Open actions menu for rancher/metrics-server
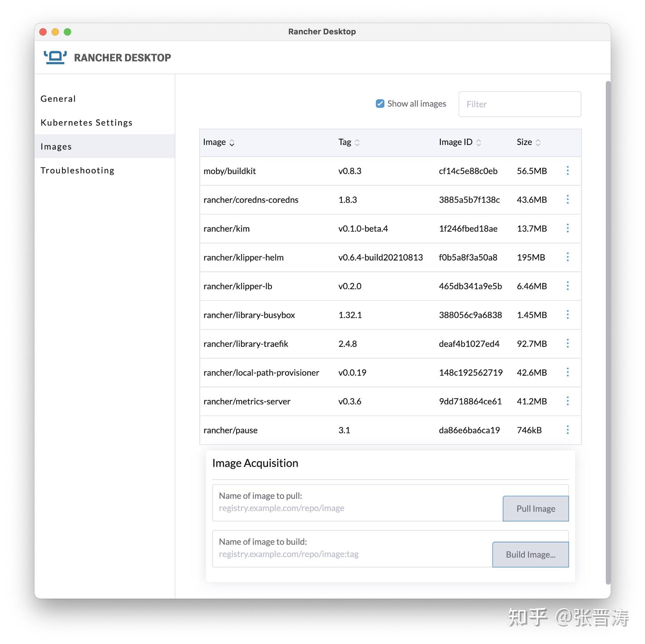The width and height of the screenshot is (645, 644). point(567,401)
